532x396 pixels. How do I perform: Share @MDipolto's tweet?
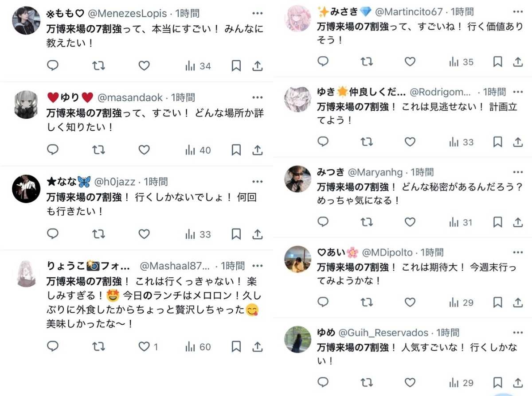tap(518, 303)
